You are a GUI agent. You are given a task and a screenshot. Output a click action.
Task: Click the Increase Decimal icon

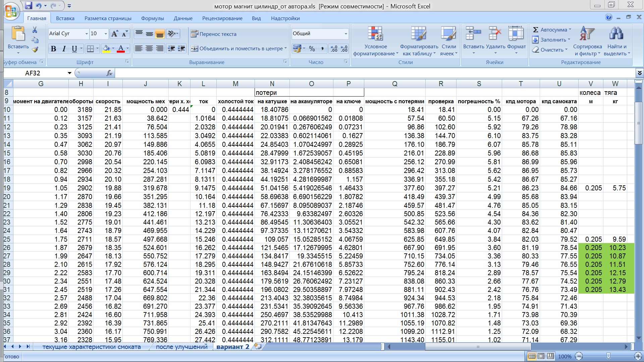coord(334,49)
